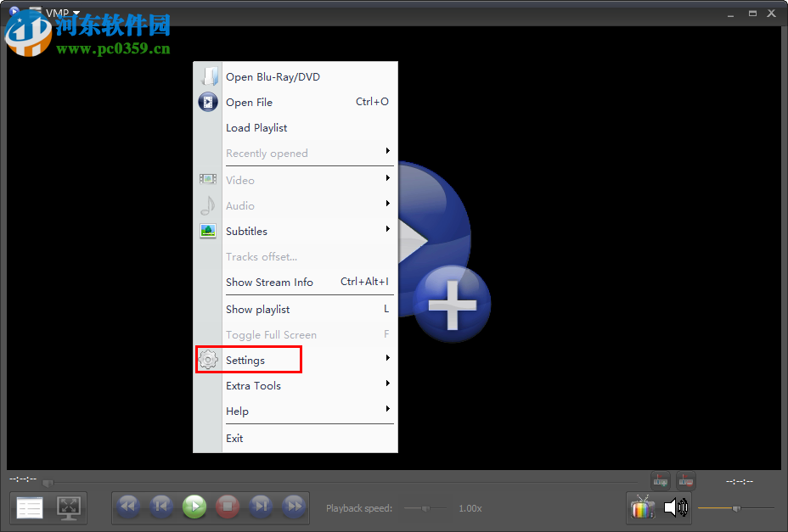Select the Open File disc icon
The width and height of the screenshot is (788, 532).
[208, 102]
